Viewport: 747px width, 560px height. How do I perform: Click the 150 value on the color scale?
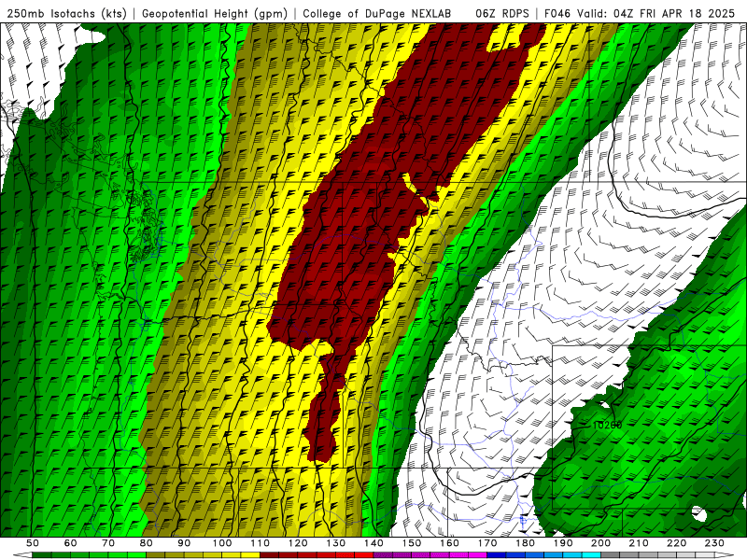(x=412, y=543)
